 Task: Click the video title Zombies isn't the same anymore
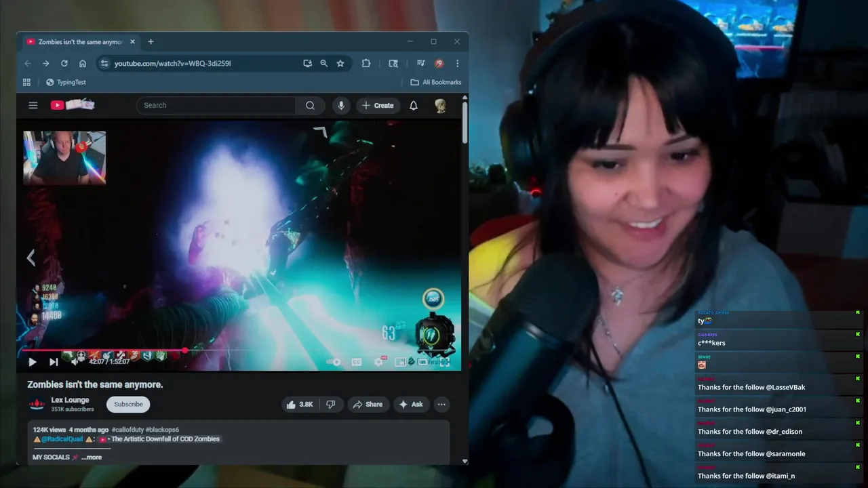tap(95, 384)
